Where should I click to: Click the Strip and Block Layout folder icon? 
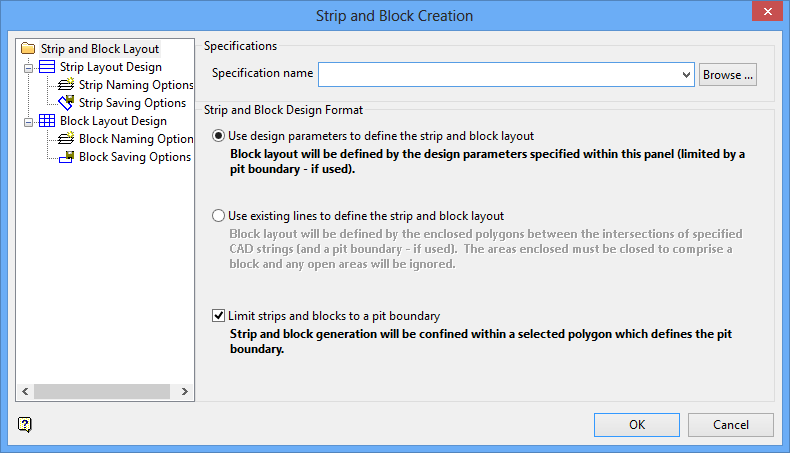click(28, 48)
